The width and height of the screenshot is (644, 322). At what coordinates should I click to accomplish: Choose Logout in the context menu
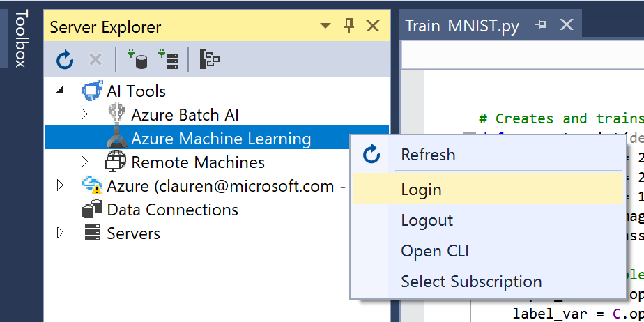pos(488,220)
